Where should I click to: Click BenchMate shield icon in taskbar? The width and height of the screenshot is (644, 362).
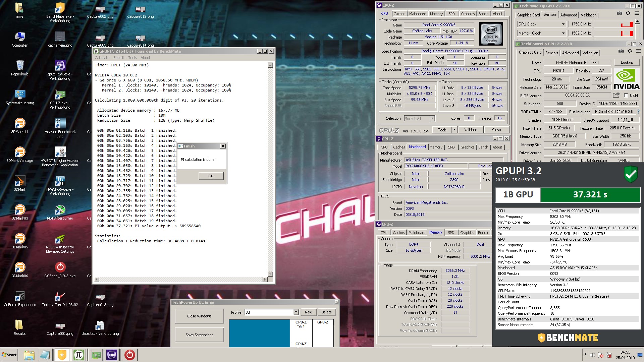click(62, 355)
